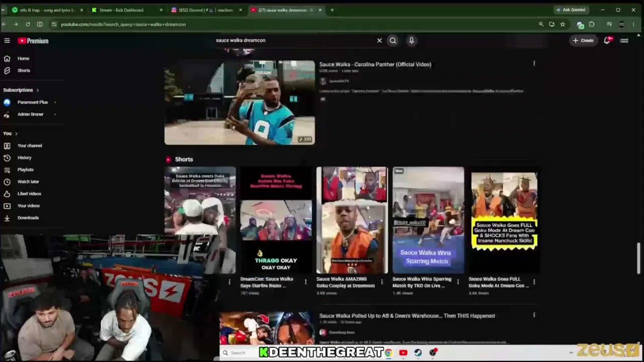Go to the YouTube Premium home logo

point(33,41)
